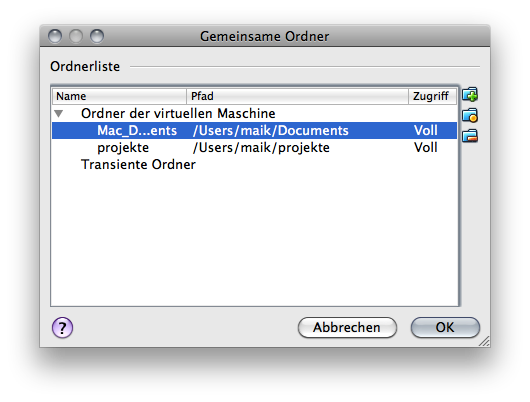
Task: Click Voll access cell of Mac_D...ents
Action: (426, 131)
